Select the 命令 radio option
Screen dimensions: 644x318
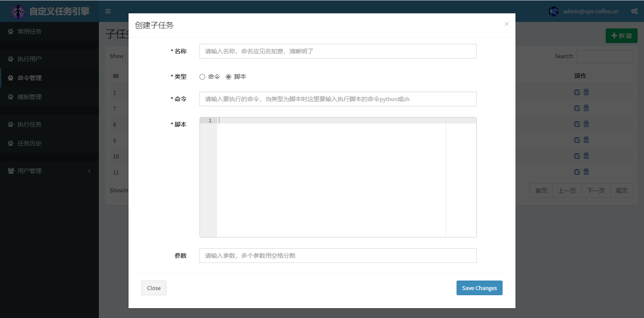click(202, 77)
